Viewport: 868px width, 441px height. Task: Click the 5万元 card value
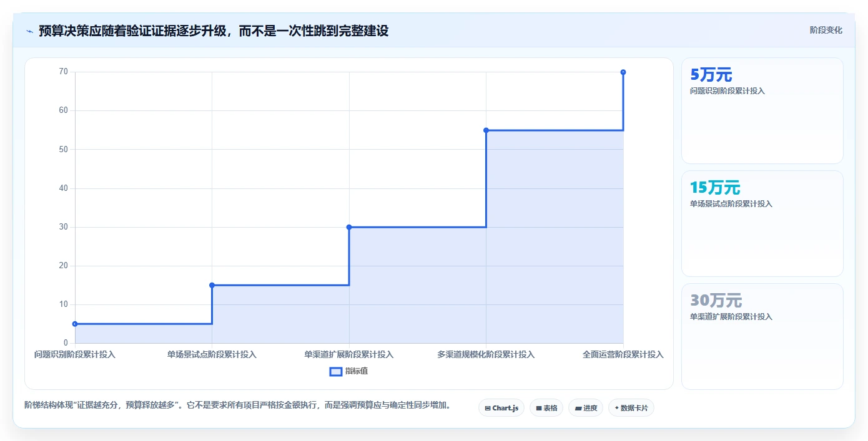coord(711,75)
